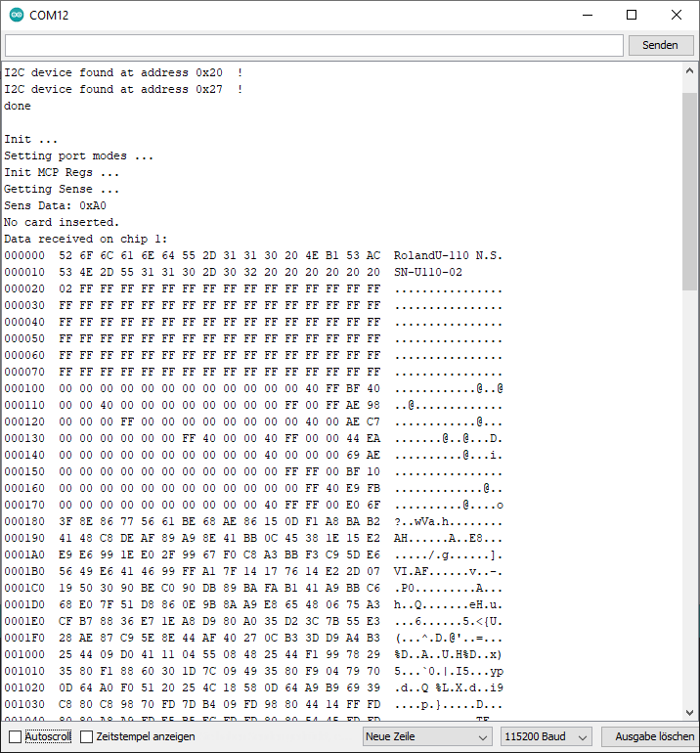The image size is (700, 753).
Task: Click hex offset 000100
Action: tap(24, 388)
